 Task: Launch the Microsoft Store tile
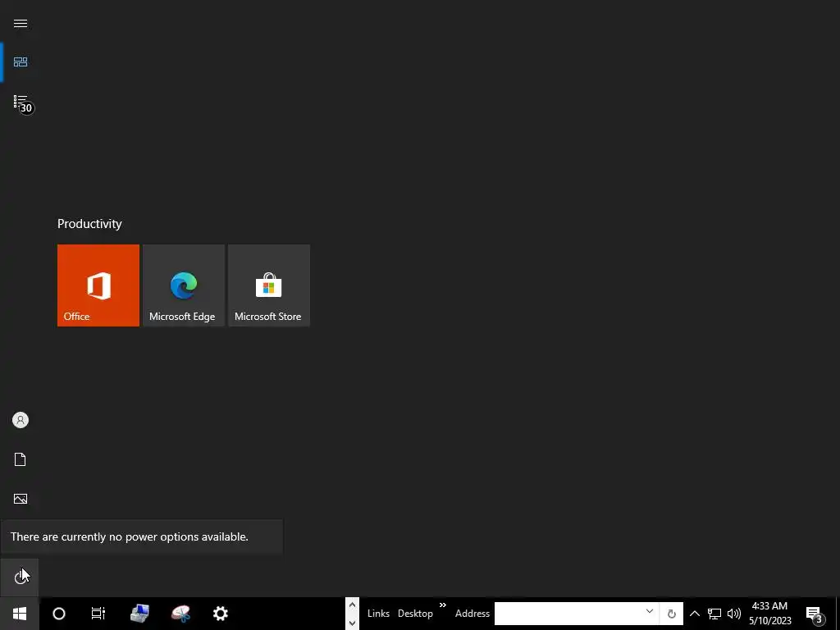(269, 285)
